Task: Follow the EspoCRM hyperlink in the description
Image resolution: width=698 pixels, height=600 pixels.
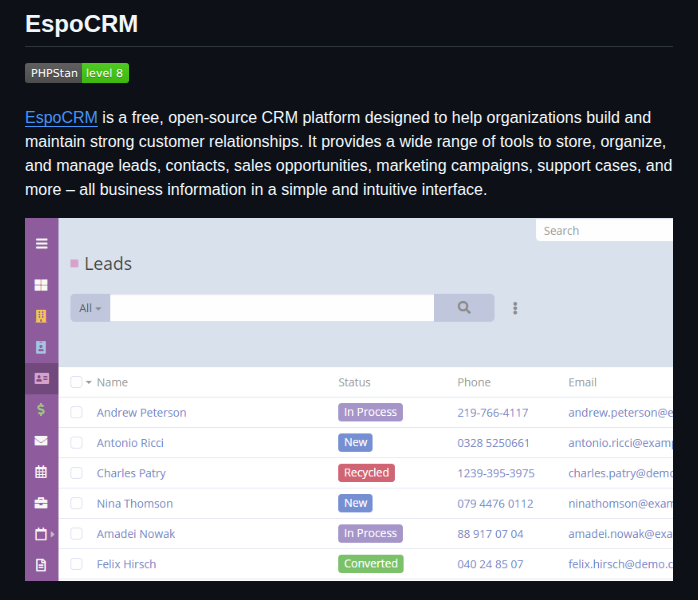Action: pos(61,118)
